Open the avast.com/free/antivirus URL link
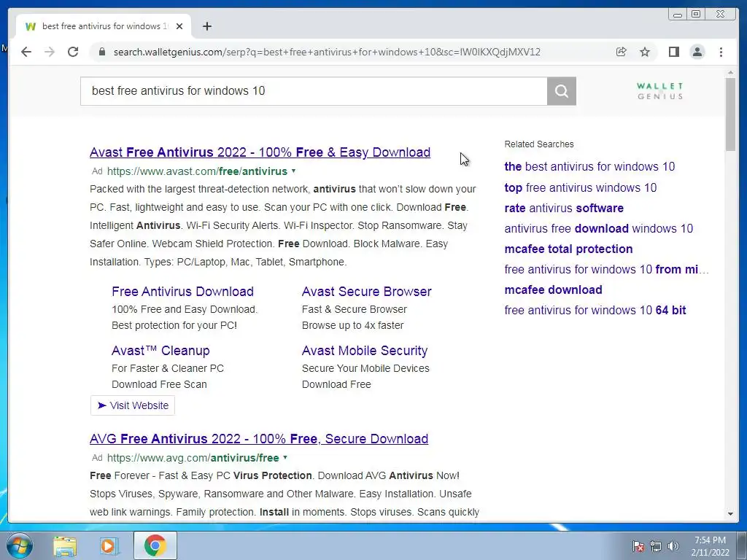Viewport: 747px width, 560px height. click(x=197, y=171)
